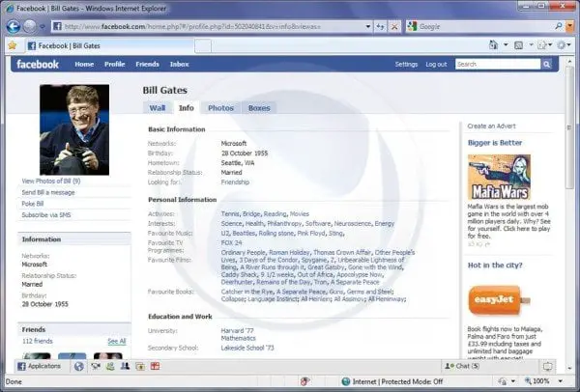Click the magnifier icon in Google box

[x=559, y=26]
